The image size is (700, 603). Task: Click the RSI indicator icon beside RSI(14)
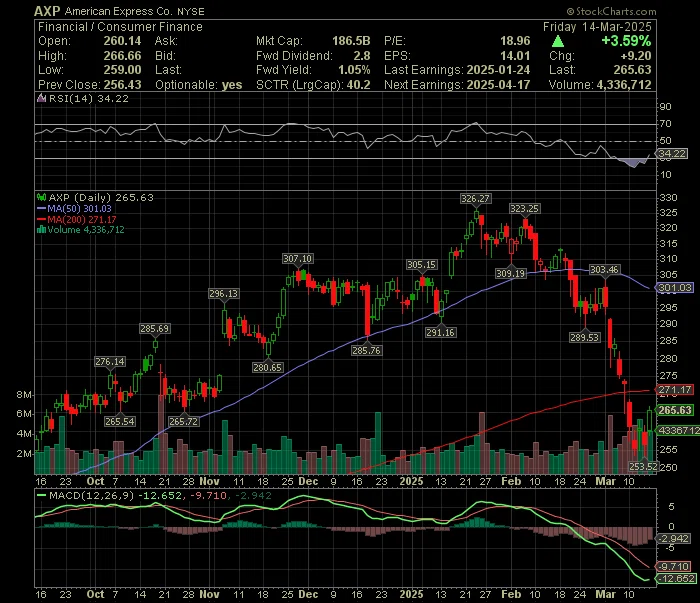(42, 98)
